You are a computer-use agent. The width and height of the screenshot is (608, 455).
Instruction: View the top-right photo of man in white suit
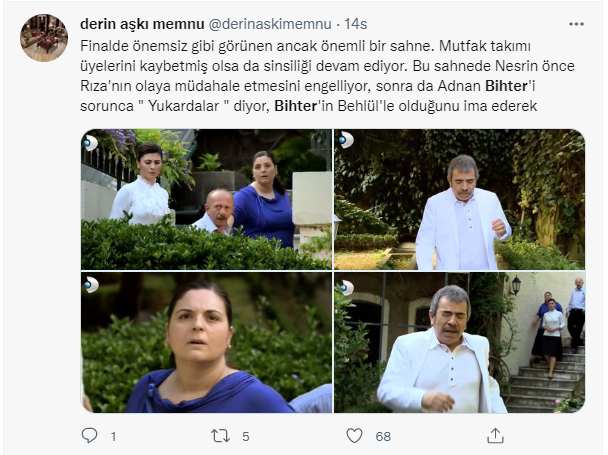[x=459, y=199]
